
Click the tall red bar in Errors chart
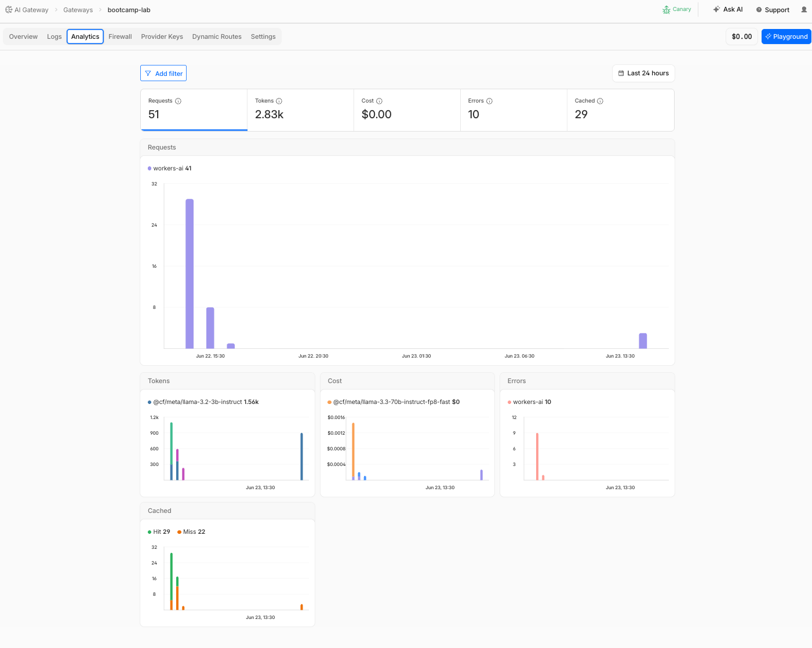click(x=537, y=456)
